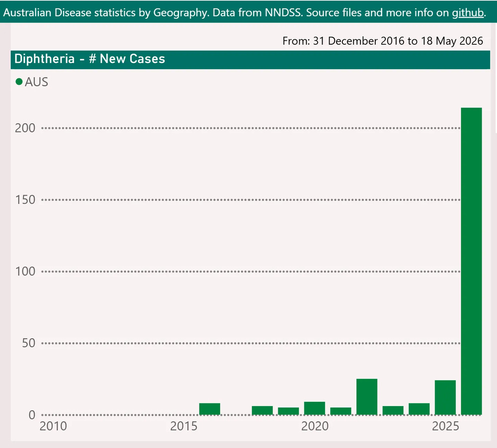
Task: Click the 2015 x-axis label
Action: pyautogui.click(x=184, y=426)
